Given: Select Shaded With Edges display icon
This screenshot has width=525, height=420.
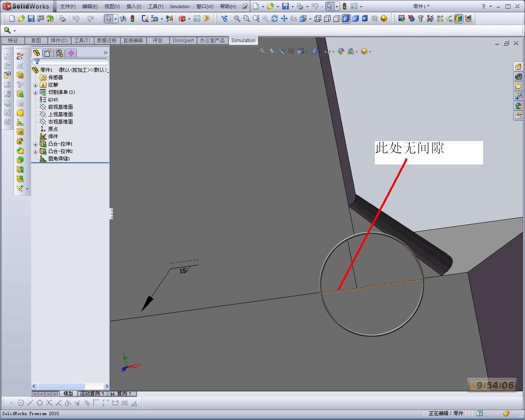Looking at the screenshot, I should click(346, 18).
